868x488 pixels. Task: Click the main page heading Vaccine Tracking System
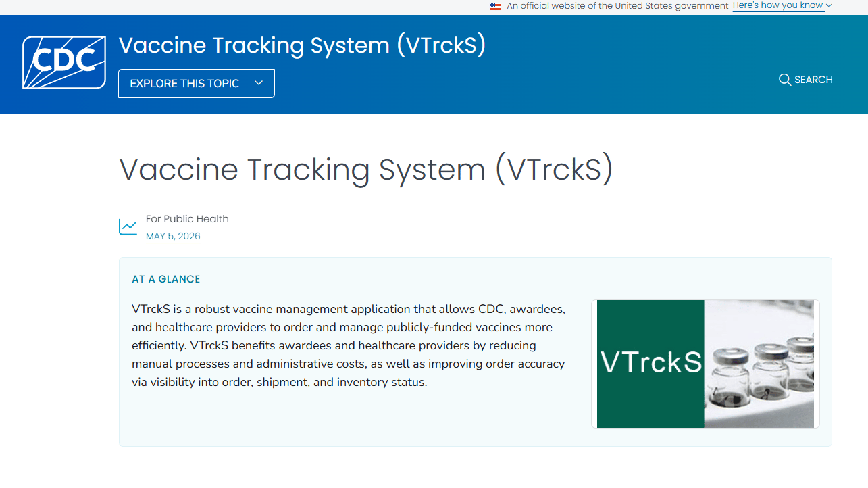click(366, 169)
